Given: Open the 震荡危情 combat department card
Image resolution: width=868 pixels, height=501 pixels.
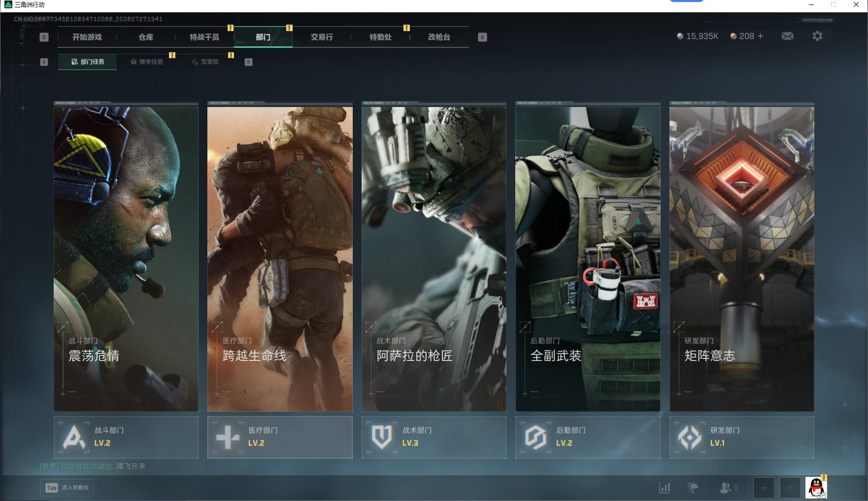Looking at the screenshot, I should coord(126,256).
